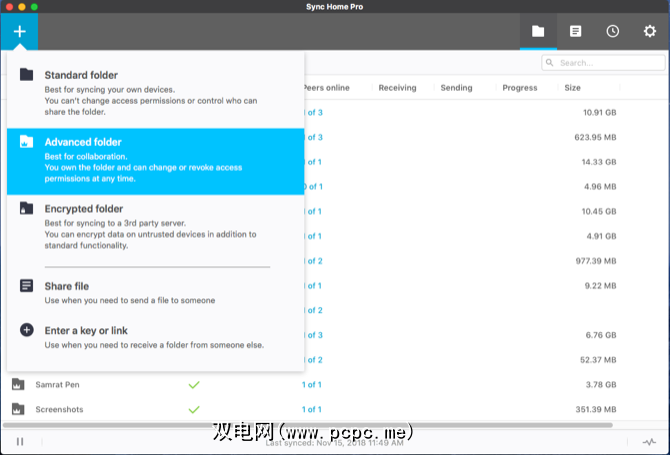Click the 6.76 GB size value
Image resolution: width=670 pixels, height=455 pixels.
601,335
